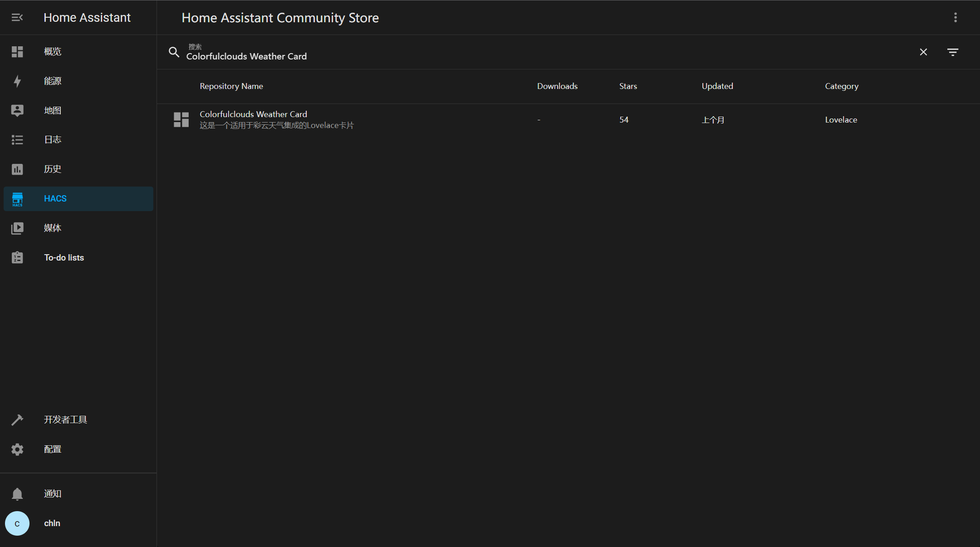Open the 媒体 media player icon
980x547 pixels.
pyautogui.click(x=17, y=228)
